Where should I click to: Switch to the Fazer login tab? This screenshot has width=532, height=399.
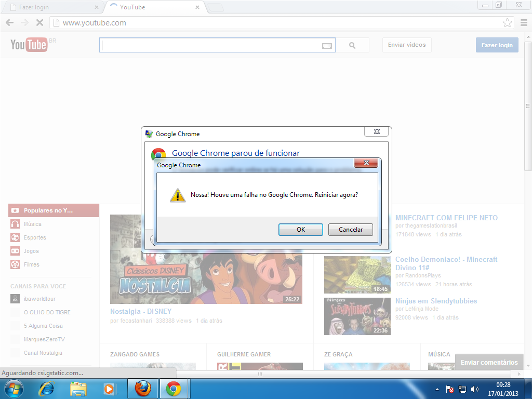coord(51,7)
